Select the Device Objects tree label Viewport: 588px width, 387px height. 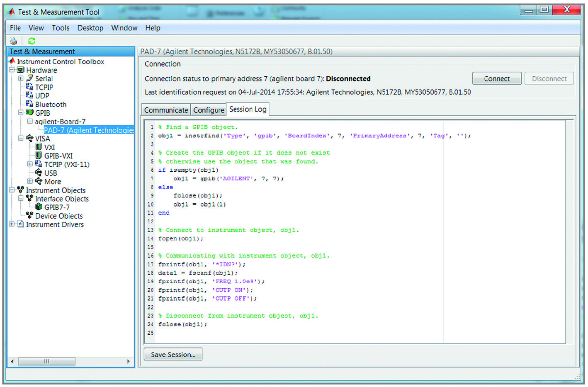(x=59, y=216)
